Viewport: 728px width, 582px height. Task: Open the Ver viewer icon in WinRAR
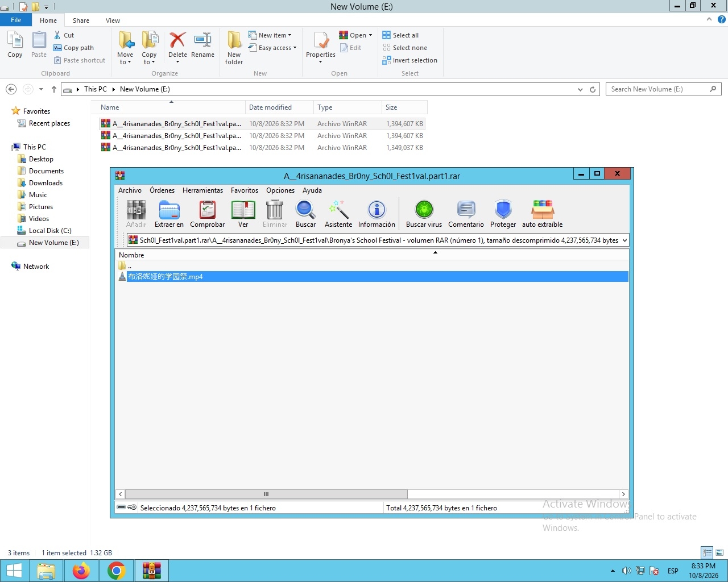click(243, 214)
